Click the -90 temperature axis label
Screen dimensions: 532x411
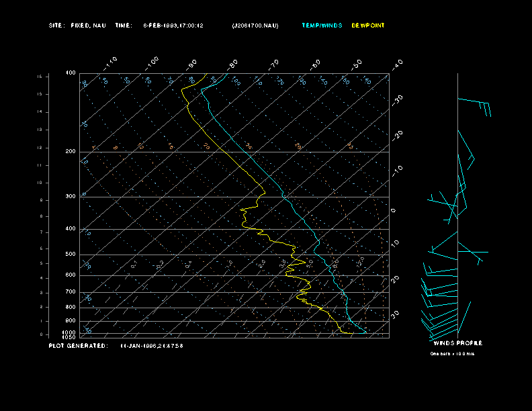[x=191, y=64]
